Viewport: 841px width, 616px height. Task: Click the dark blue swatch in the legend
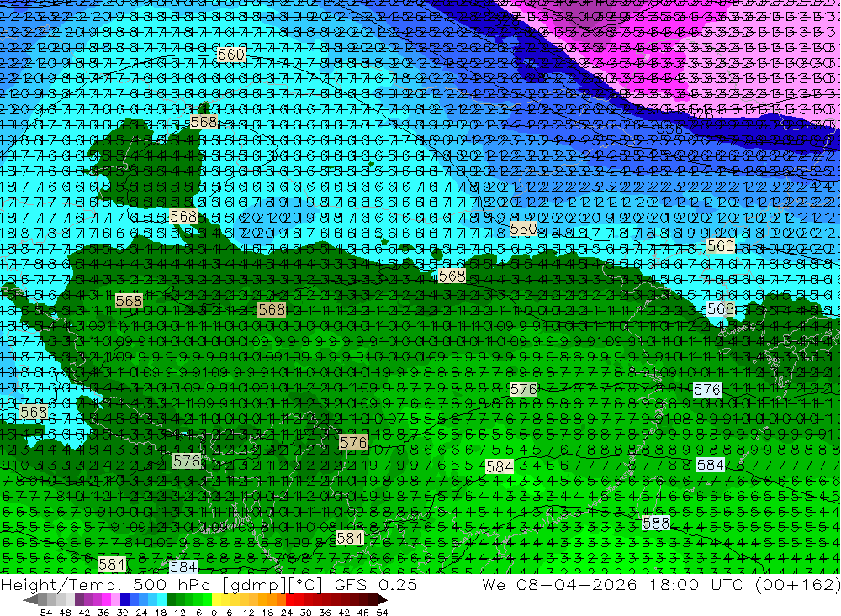125,600
